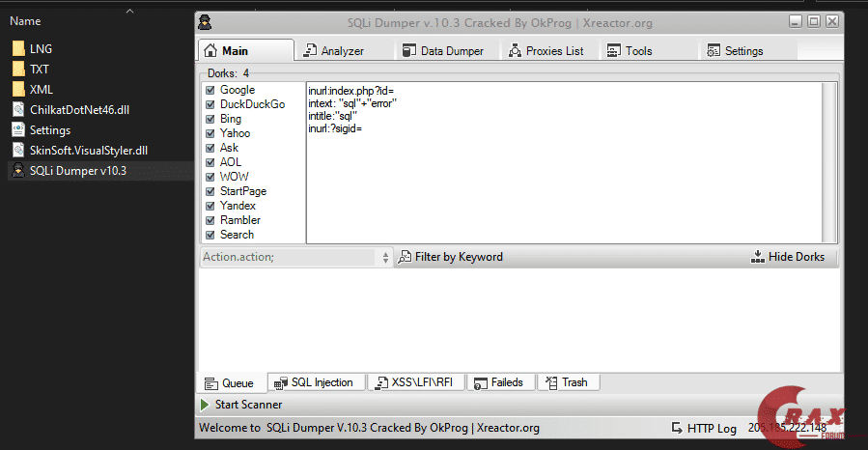Click the XML folder icon
868x450 pixels.
(x=18, y=89)
